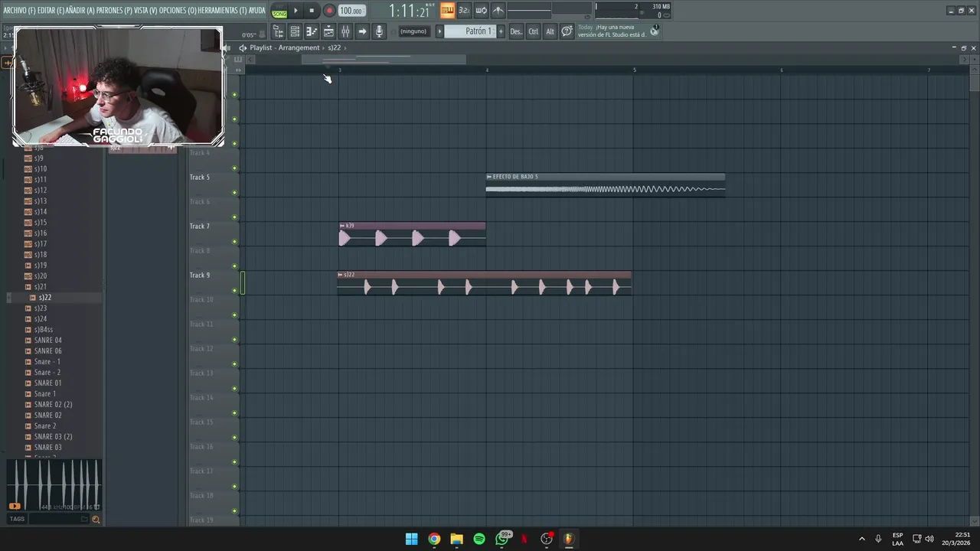Open the OPCIONES menu

[x=178, y=11]
